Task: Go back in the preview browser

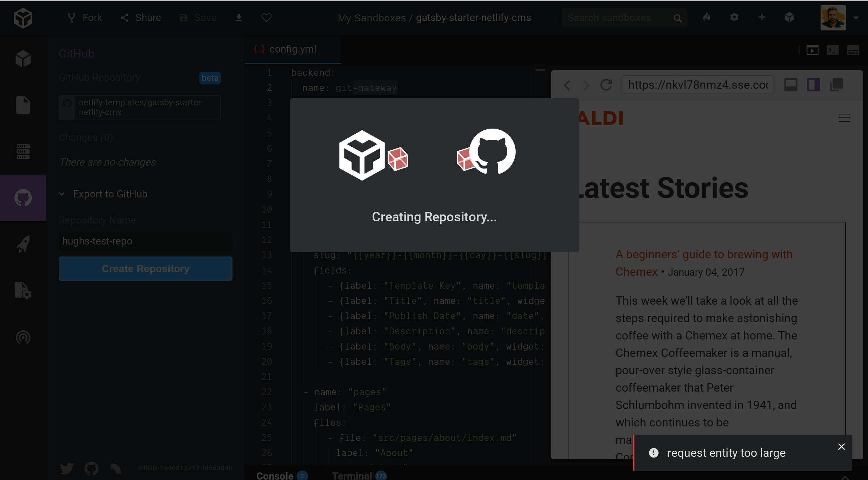Action: tap(567, 85)
